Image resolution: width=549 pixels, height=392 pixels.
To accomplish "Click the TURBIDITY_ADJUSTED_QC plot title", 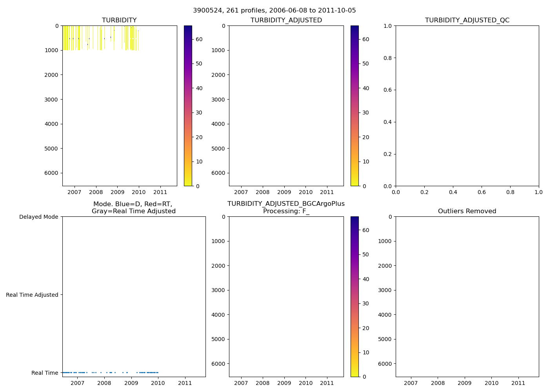I will (x=467, y=20).
